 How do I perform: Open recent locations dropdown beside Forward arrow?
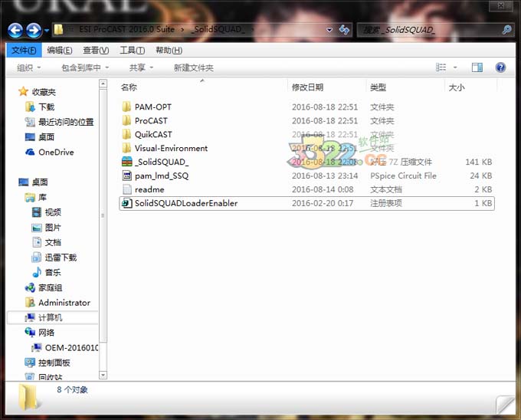coord(47,31)
